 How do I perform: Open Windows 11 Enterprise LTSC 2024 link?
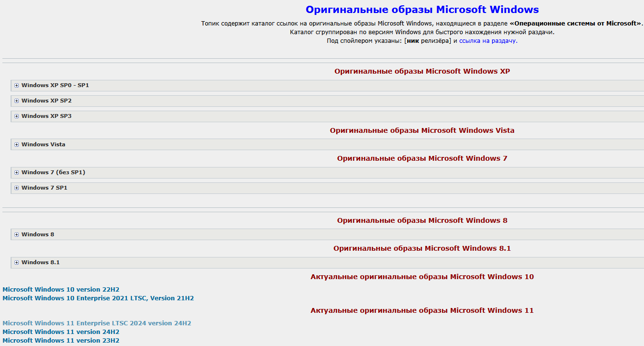coord(97,323)
